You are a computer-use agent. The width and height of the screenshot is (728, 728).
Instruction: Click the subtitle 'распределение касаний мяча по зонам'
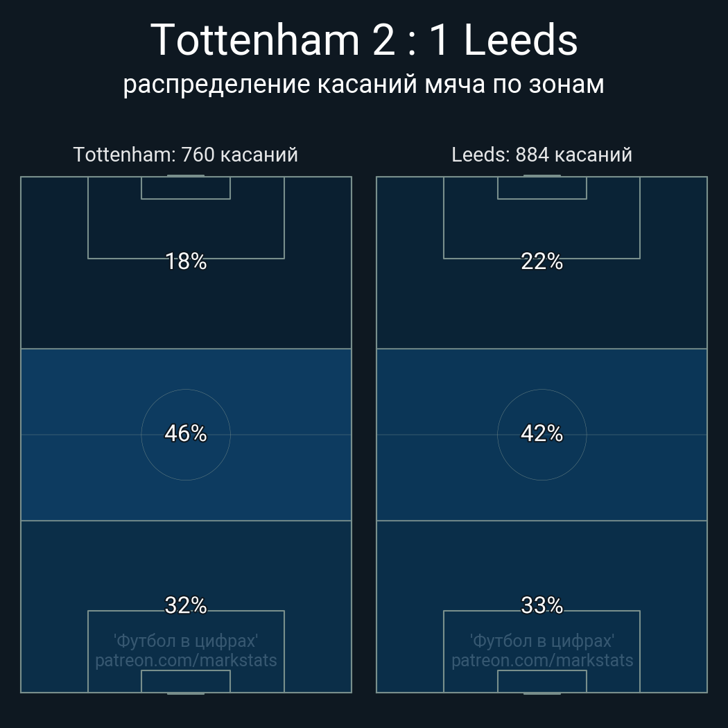[363, 85]
